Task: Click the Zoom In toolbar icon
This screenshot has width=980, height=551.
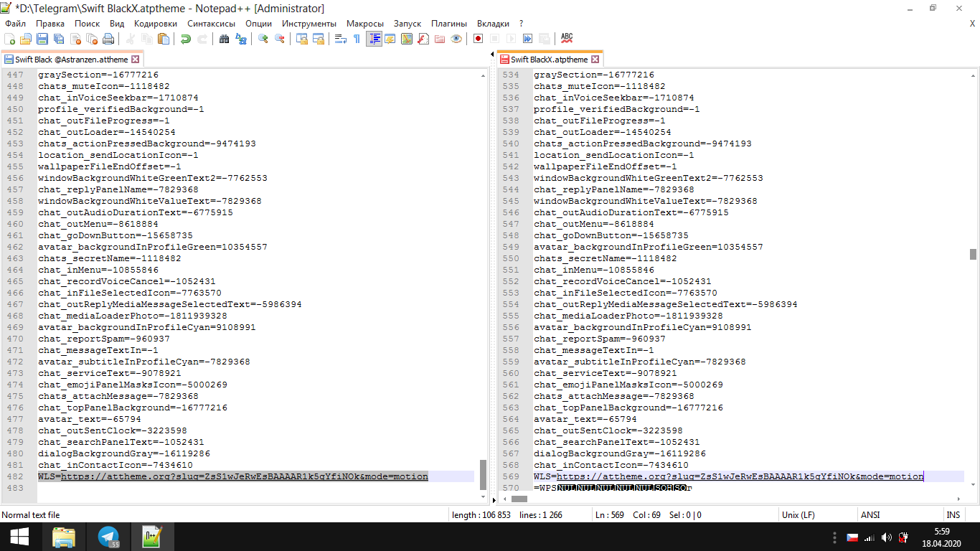Action: 263,39
